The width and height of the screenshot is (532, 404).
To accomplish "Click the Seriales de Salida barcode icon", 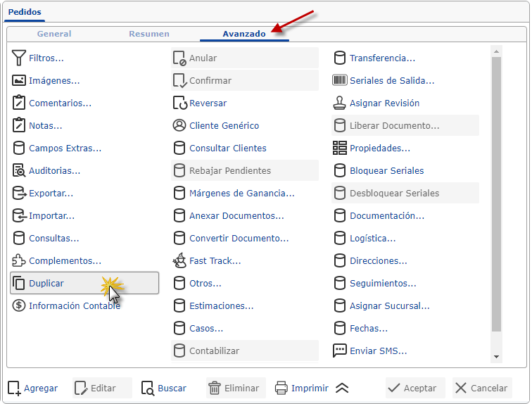I will point(340,80).
